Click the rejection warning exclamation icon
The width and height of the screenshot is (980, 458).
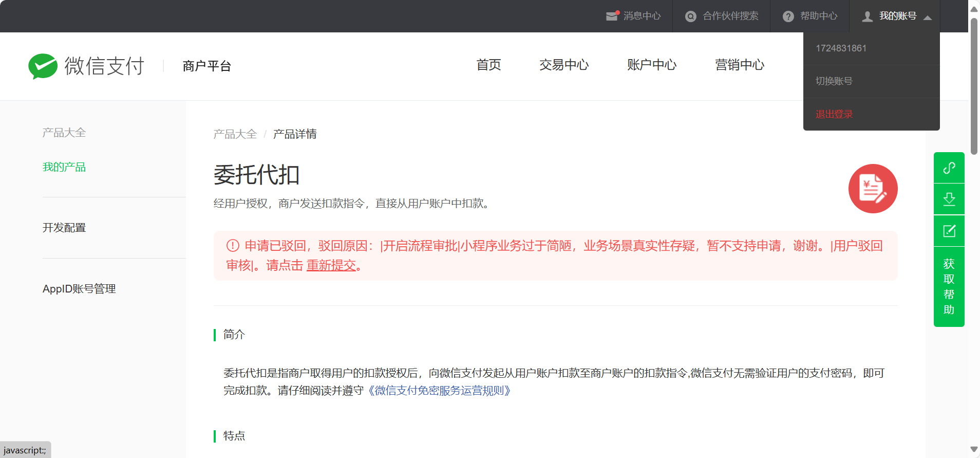coord(233,246)
